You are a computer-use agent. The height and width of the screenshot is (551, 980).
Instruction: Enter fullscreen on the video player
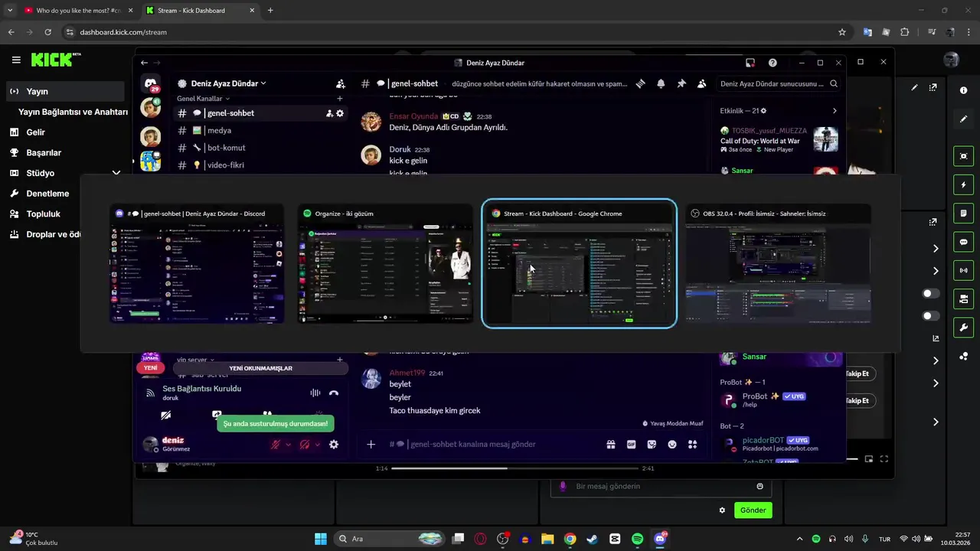coord(884,459)
